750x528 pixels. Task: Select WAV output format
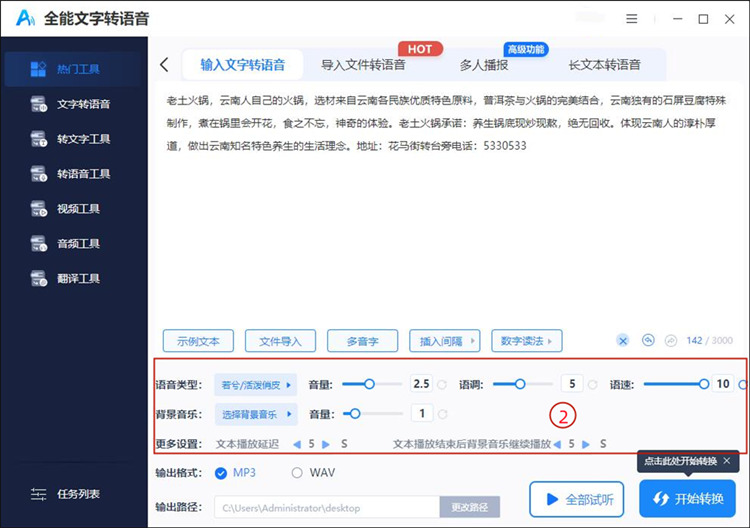click(x=297, y=473)
